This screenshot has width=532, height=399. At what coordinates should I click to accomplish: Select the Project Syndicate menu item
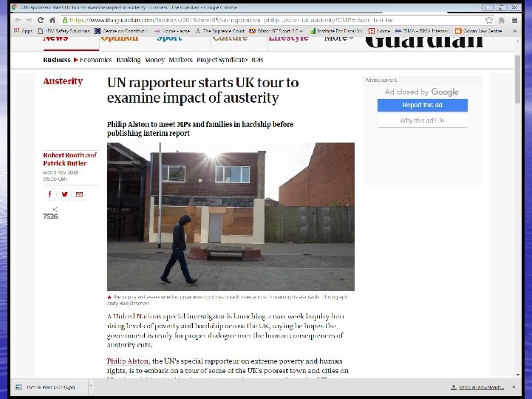[222, 60]
